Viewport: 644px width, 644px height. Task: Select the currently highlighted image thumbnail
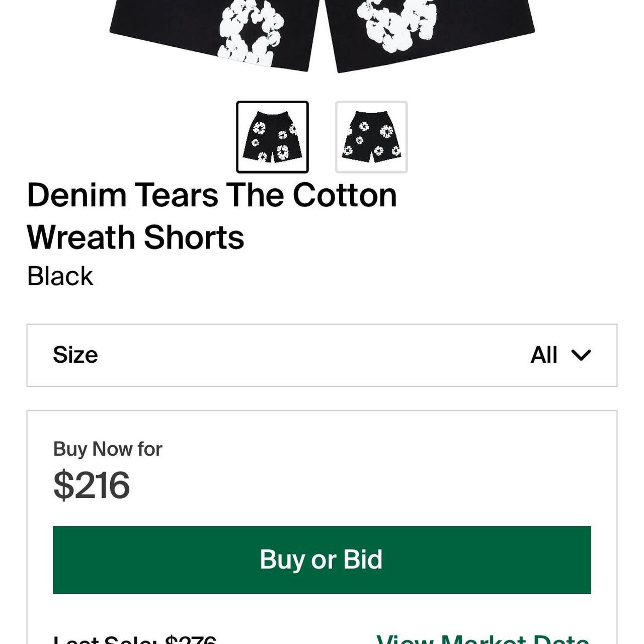[272, 136]
